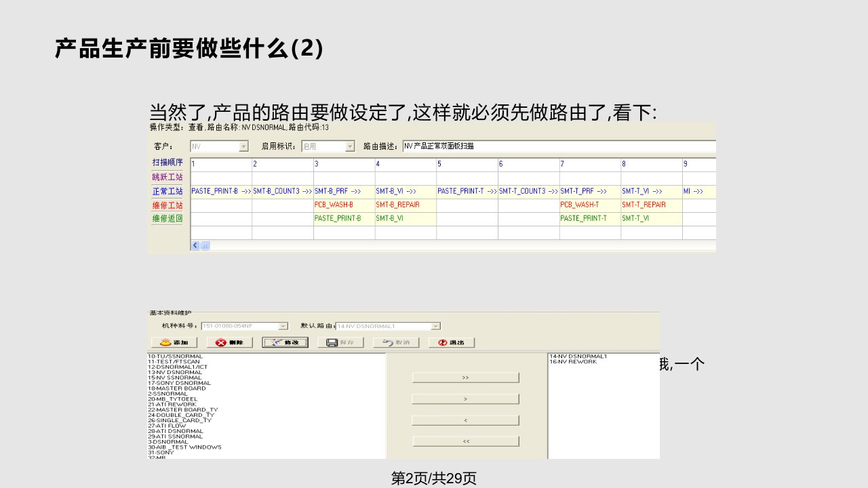Click the SMT-B_COUNT3 cell
Image resolution: width=868 pixels, height=488 pixels.
283,192
